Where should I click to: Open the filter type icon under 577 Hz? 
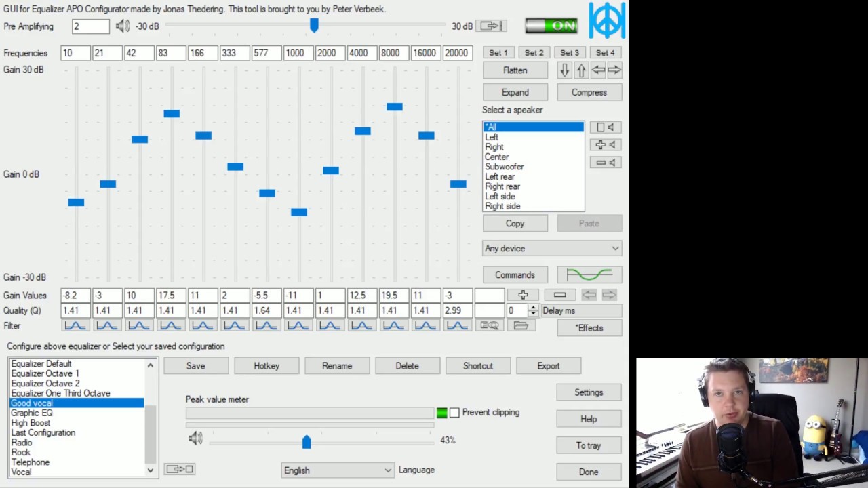(x=267, y=326)
